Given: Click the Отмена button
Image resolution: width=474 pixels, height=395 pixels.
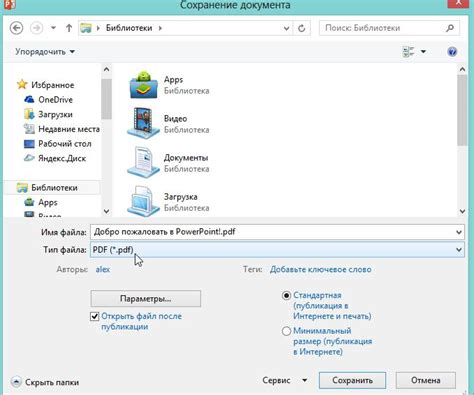Looking at the screenshot, I should [426, 380].
